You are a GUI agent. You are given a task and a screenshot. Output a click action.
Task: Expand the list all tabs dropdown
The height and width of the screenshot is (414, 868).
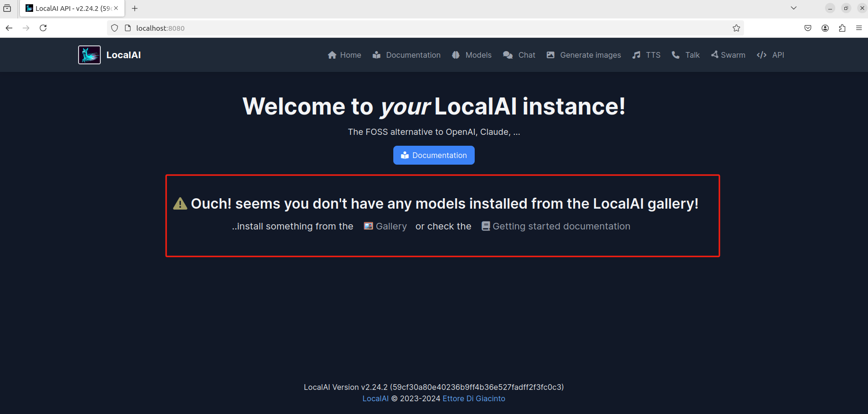click(794, 8)
